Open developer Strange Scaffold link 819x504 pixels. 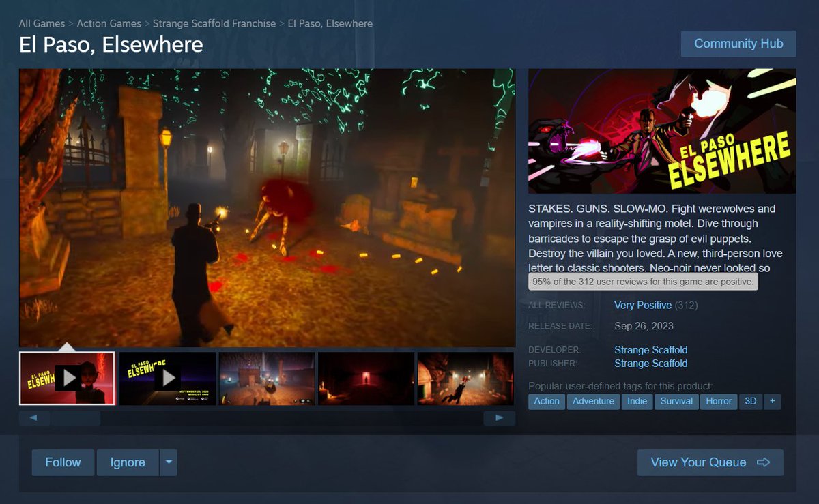click(651, 350)
